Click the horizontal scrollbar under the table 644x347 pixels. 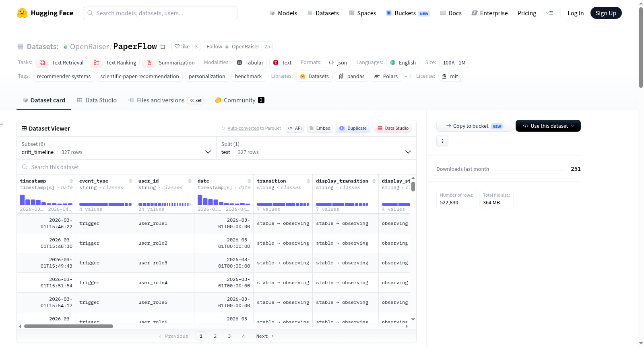68,326
